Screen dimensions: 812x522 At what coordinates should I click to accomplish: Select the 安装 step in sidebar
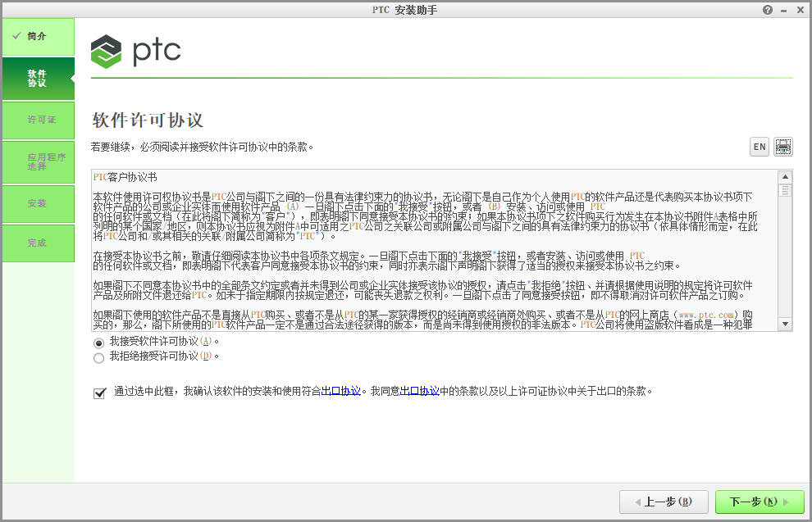[39, 204]
